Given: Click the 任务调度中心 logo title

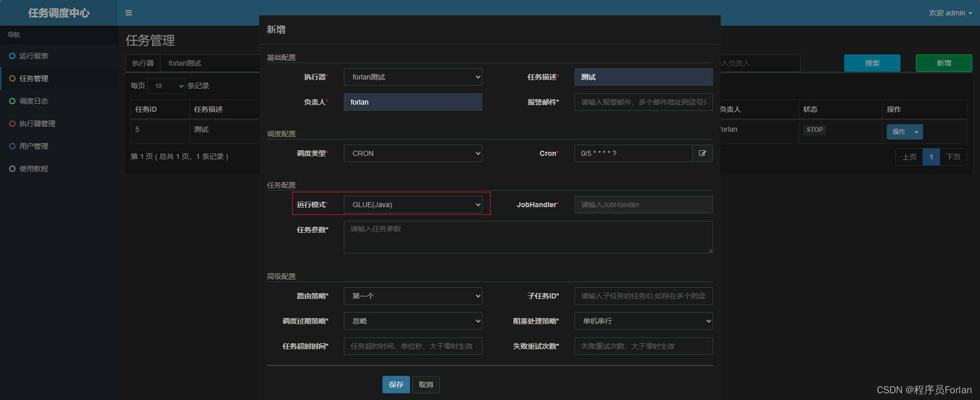Looking at the screenshot, I should pos(59,13).
